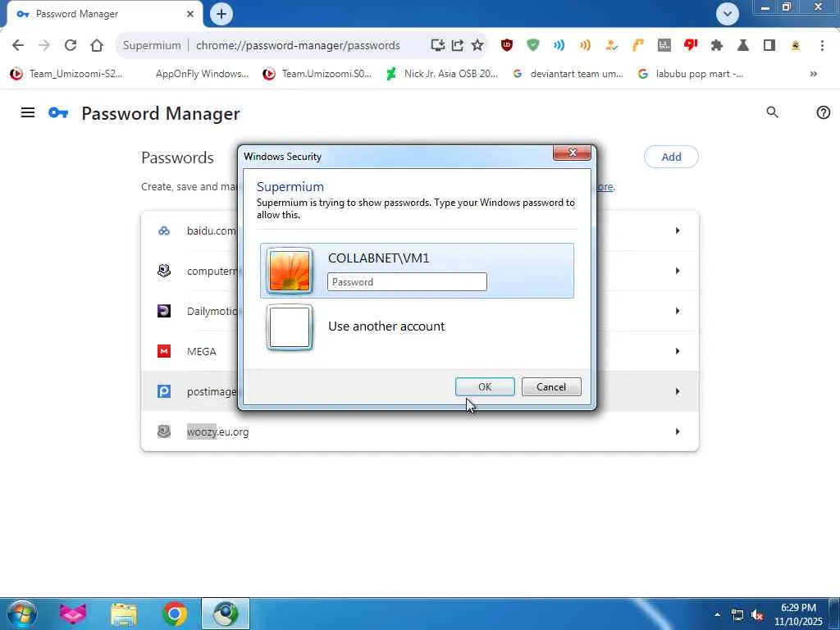Click the Supermium taskbar icon
Viewport: 840px width, 630px height.
[226, 614]
